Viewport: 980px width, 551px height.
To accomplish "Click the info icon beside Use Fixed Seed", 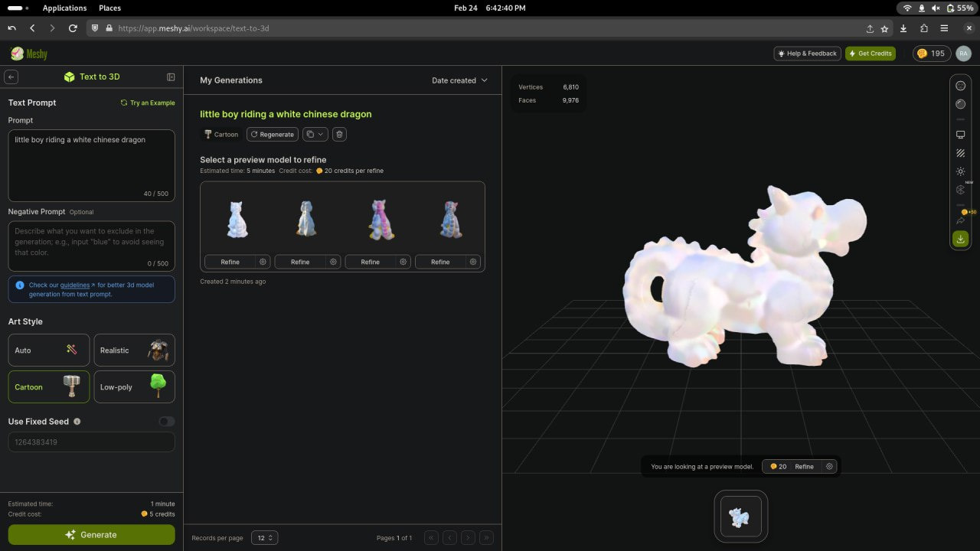I will pyautogui.click(x=77, y=422).
